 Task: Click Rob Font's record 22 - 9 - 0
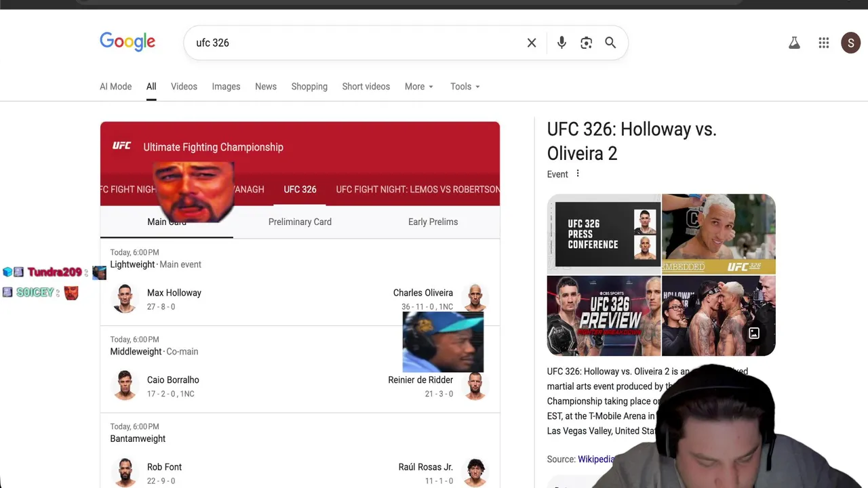click(x=161, y=481)
